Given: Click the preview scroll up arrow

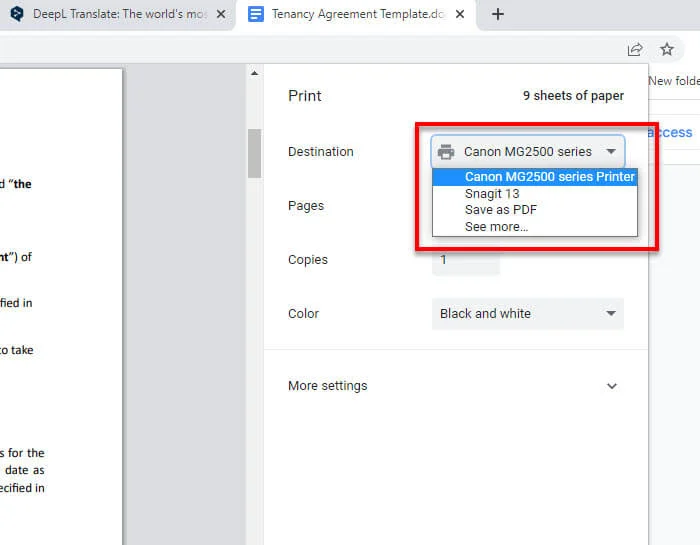Looking at the screenshot, I should tap(254, 73).
